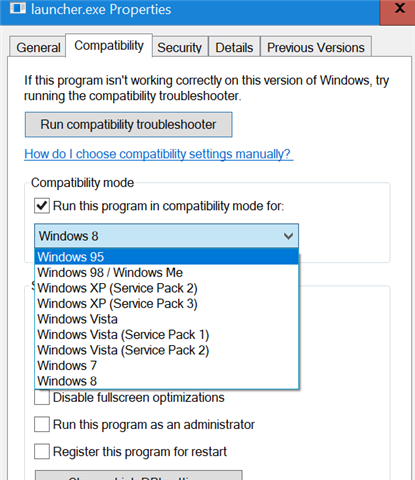Tick 'Register this program for restart'
Viewport: 415px width, 480px height.
(42, 452)
